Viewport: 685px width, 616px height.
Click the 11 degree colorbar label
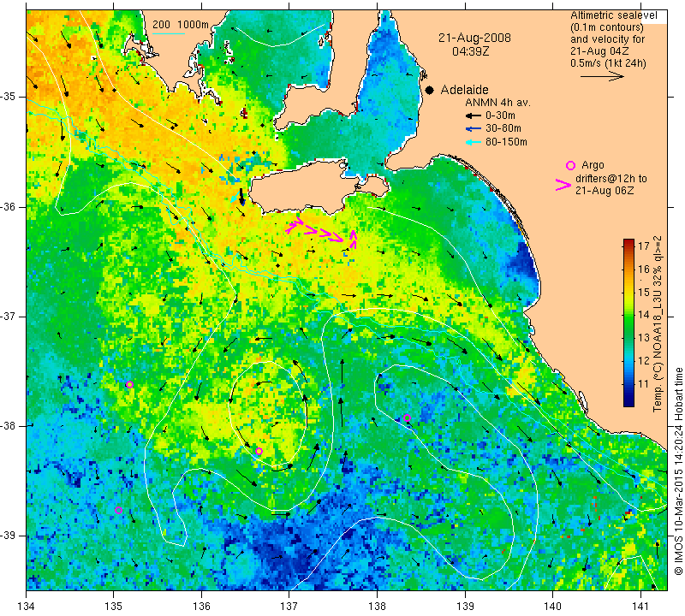tap(644, 384)
